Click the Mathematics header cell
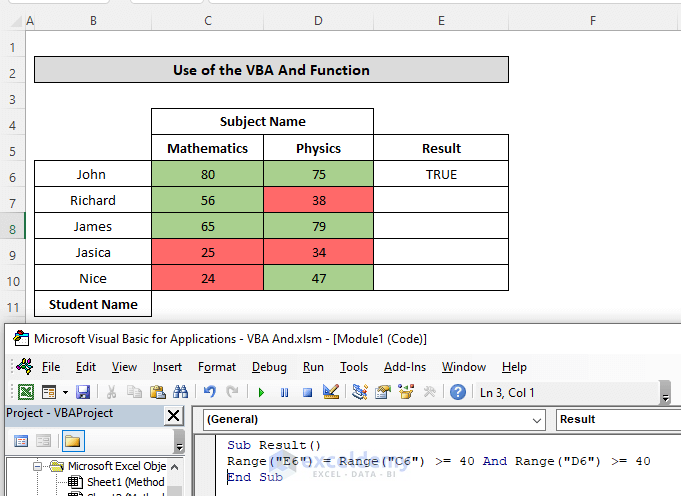The image size is (681, 496). tap(208, 148)
